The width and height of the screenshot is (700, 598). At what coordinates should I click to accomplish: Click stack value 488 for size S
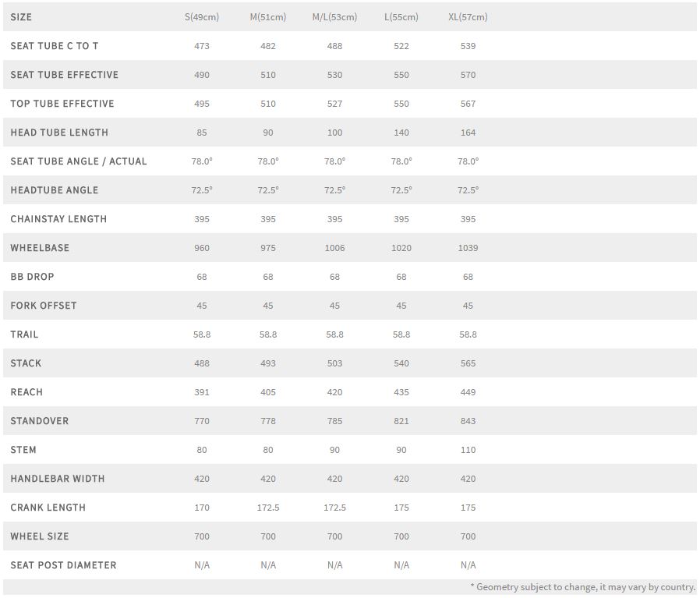coord(202,363)
